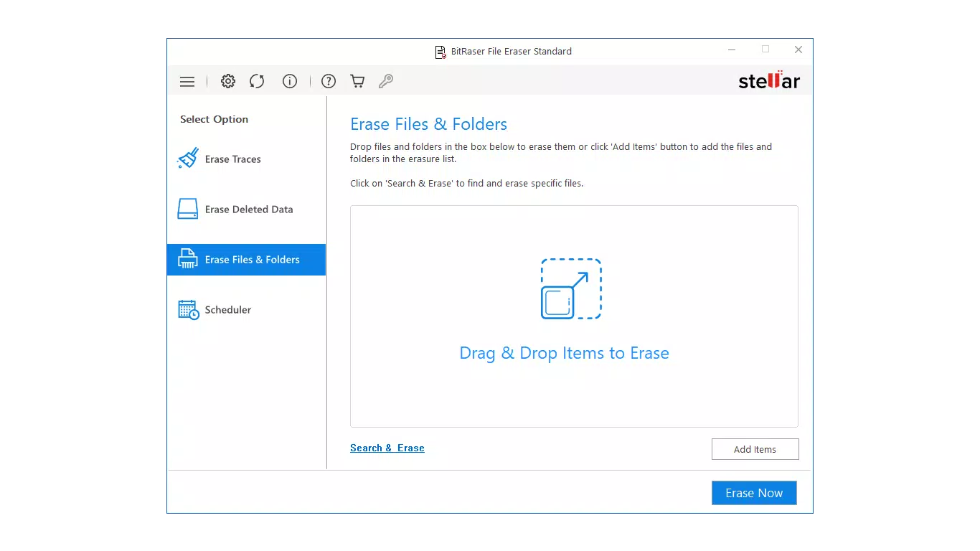Open the help question mark icon
The width and height of the screenshot is (980, 551).
click(329, 81)
